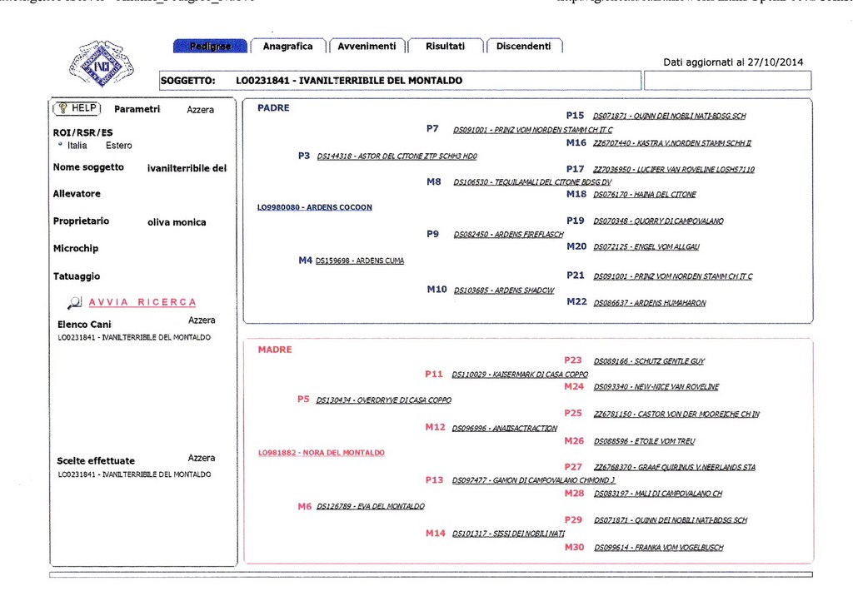Open M18 HAINA DEL CITONE link
This screenshot has height=616, width=853.
pyautogui.click(x=645, y=195)
